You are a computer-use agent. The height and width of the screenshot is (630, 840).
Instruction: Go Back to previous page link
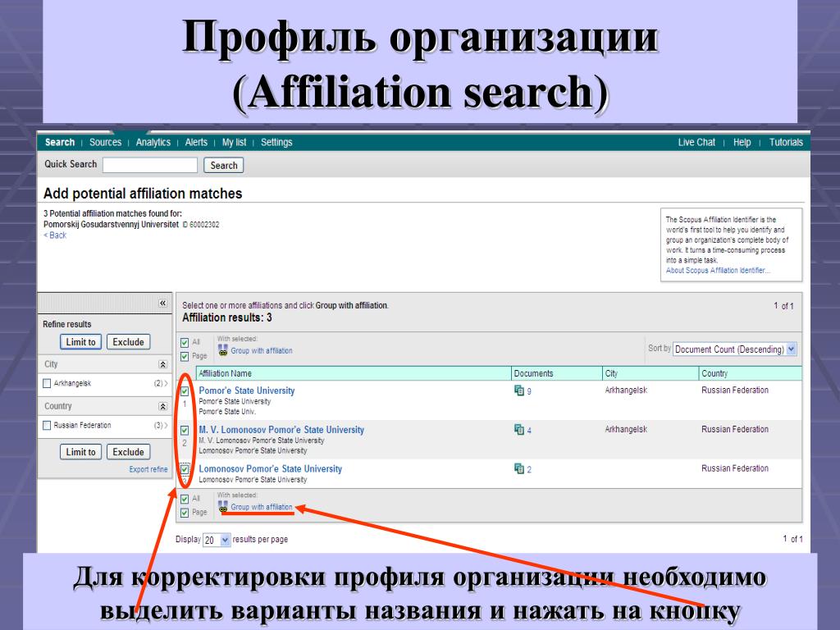click(55, 235)
